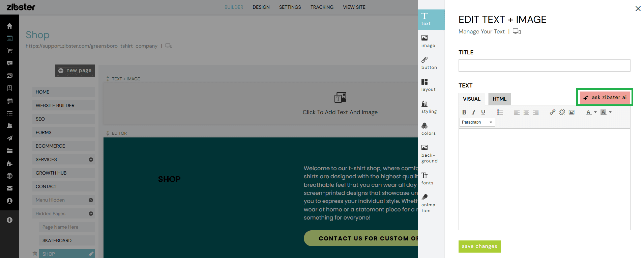
Task: Click the remove link icon
Action: (x=562, y=112)
